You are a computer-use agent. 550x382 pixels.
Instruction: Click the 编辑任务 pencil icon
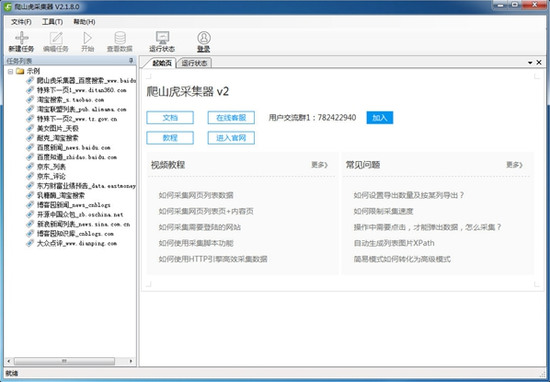[56, 38]
